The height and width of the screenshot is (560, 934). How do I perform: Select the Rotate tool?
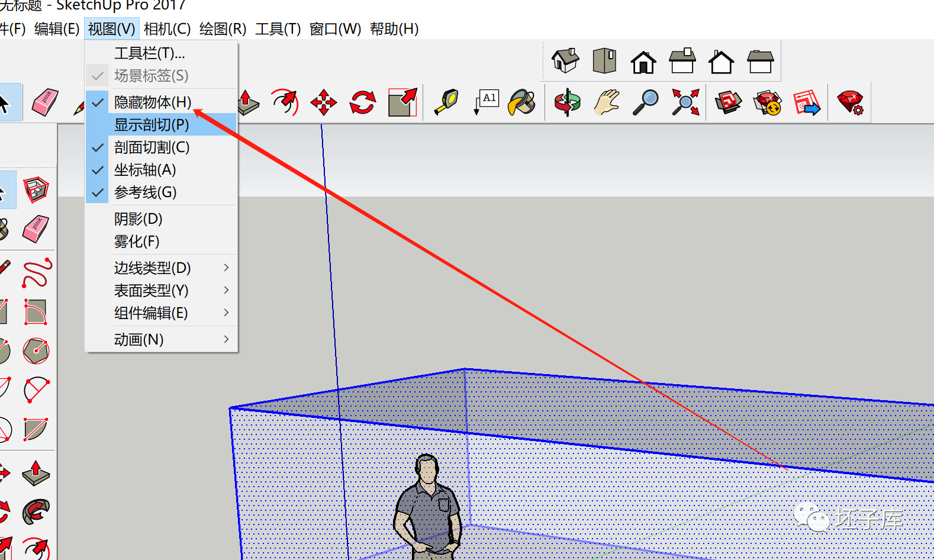(363, 102)
